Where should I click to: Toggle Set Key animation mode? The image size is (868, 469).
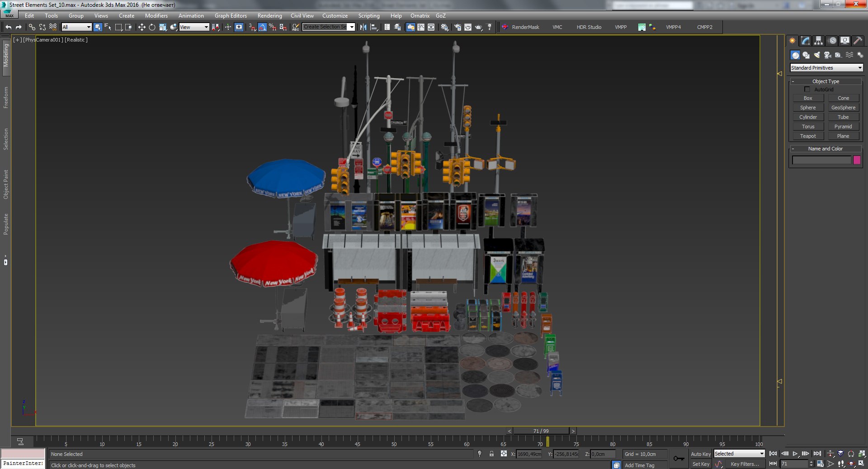pos(701,464)
